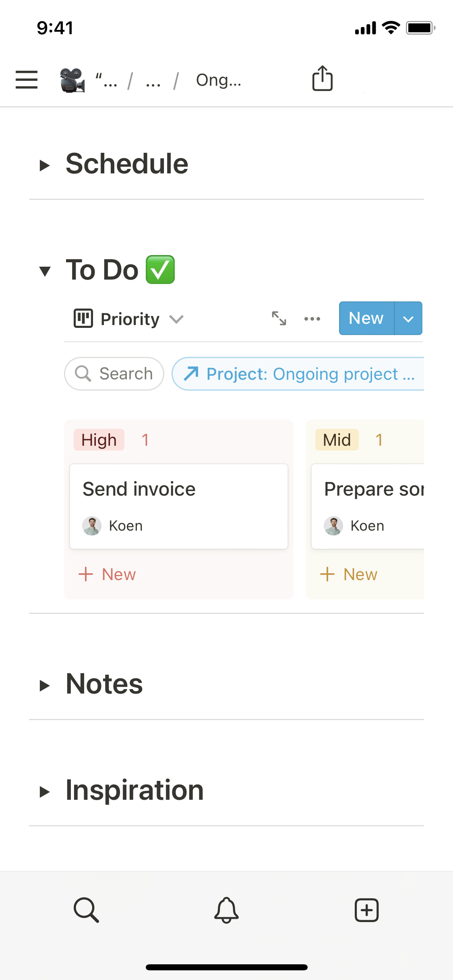
Task: Tap the movie camera page icon
Action: coord(72,80)
